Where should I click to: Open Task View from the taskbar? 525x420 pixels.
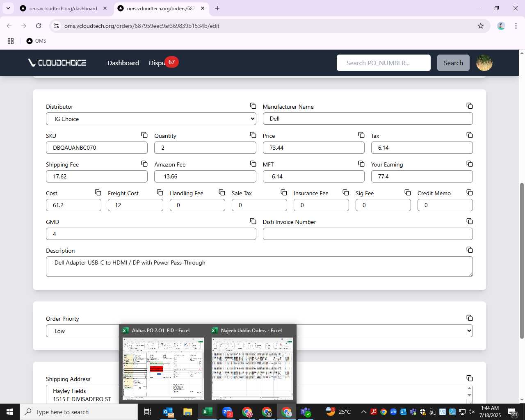(x=148, y=412)
